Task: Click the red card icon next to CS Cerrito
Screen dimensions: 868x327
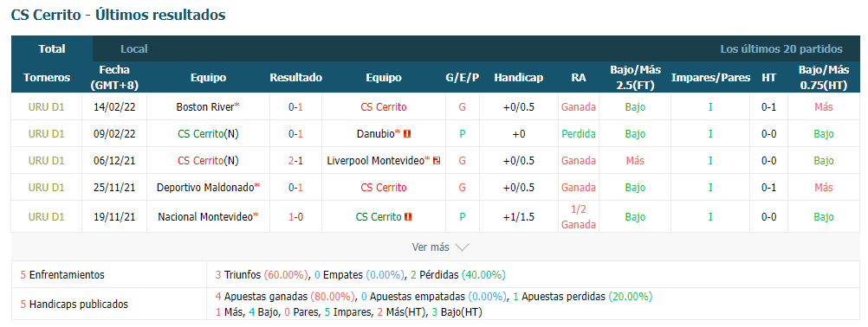Action: point(408,217)
